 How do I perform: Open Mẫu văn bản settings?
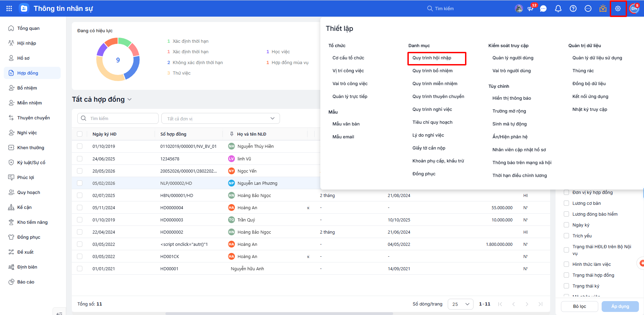coord(346,124)
